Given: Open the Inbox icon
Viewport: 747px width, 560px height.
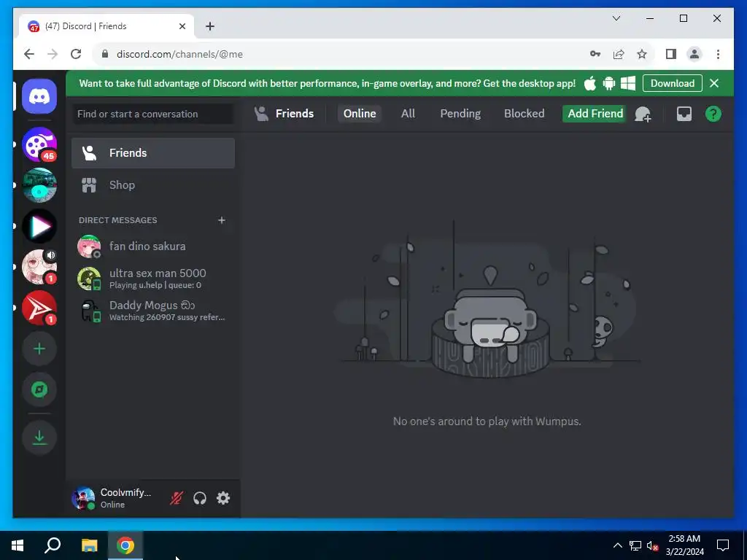Looking at the screenshot, I should pos(684,114).
